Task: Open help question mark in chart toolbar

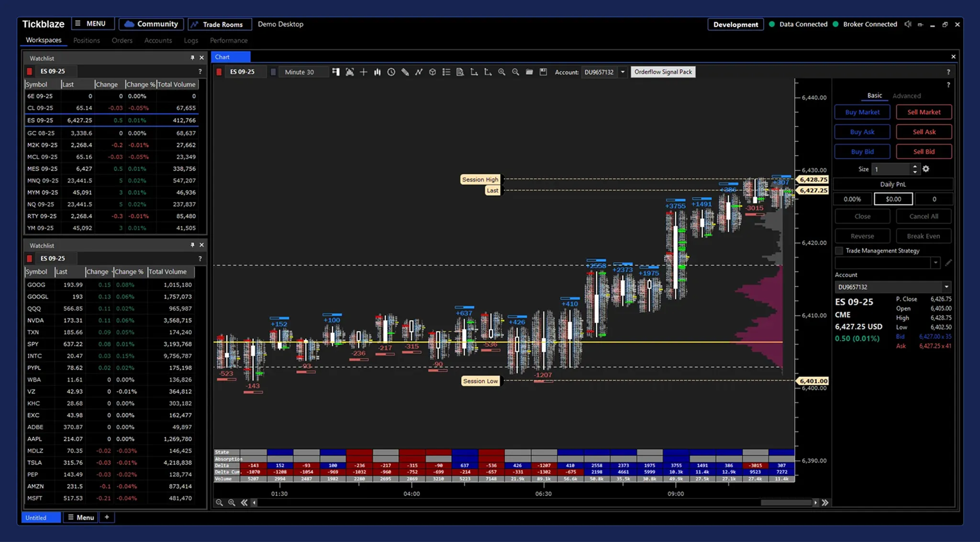Action: point(948,72)
